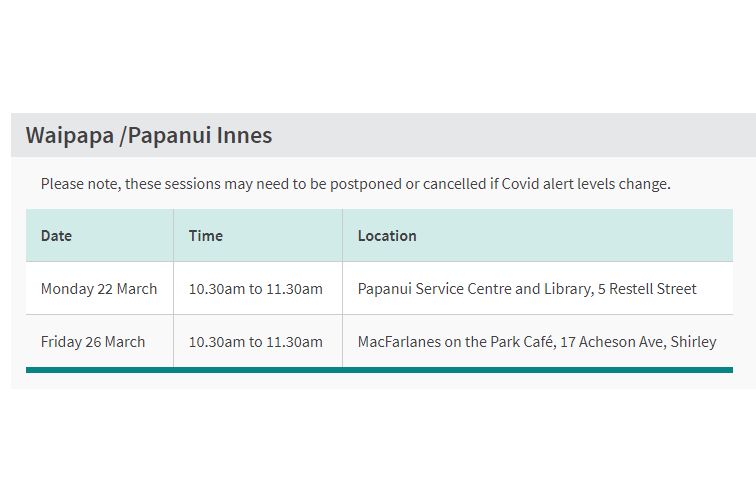Click the word Innes in the heading

pos(244,135)
